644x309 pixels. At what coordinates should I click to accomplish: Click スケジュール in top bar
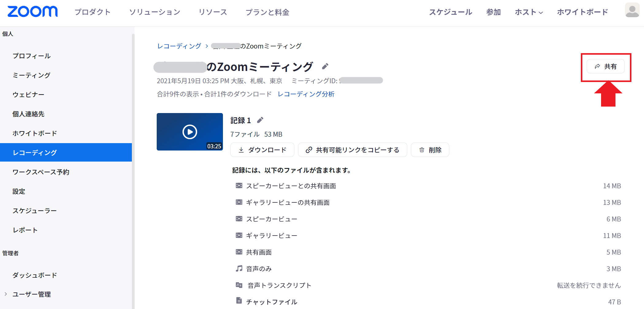[450, 12]
